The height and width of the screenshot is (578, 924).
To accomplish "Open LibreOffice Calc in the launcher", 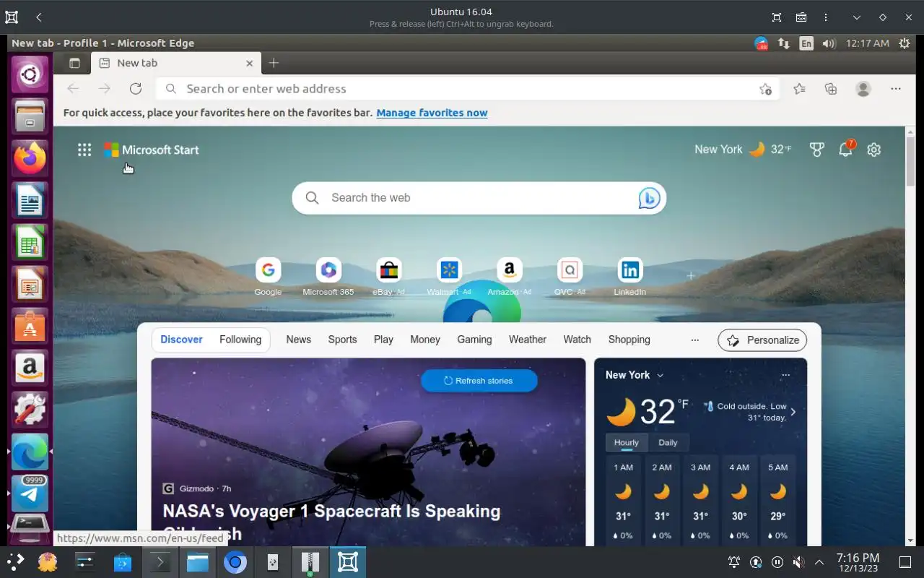I will [30, 242].
